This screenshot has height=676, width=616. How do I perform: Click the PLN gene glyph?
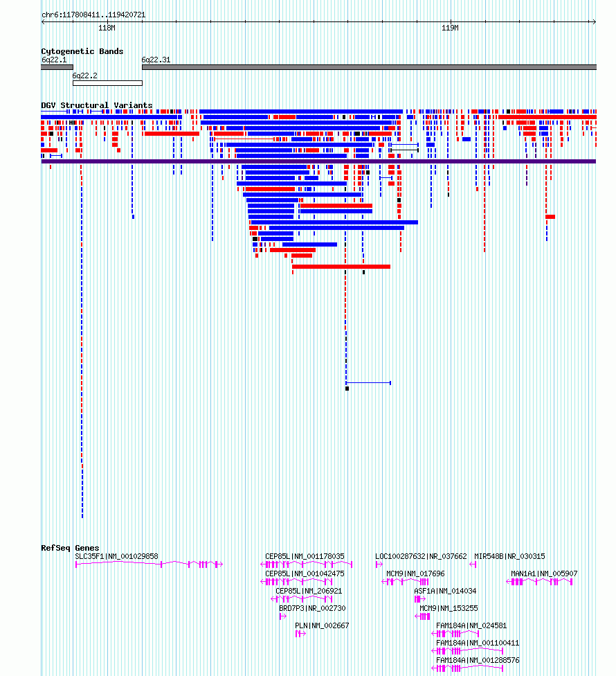[300, 633]
